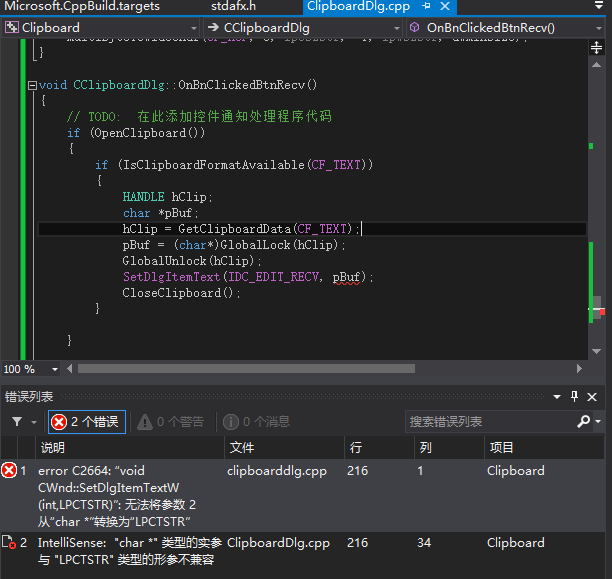
Task: Close the error list panel
Action: [x=592, y=397]
